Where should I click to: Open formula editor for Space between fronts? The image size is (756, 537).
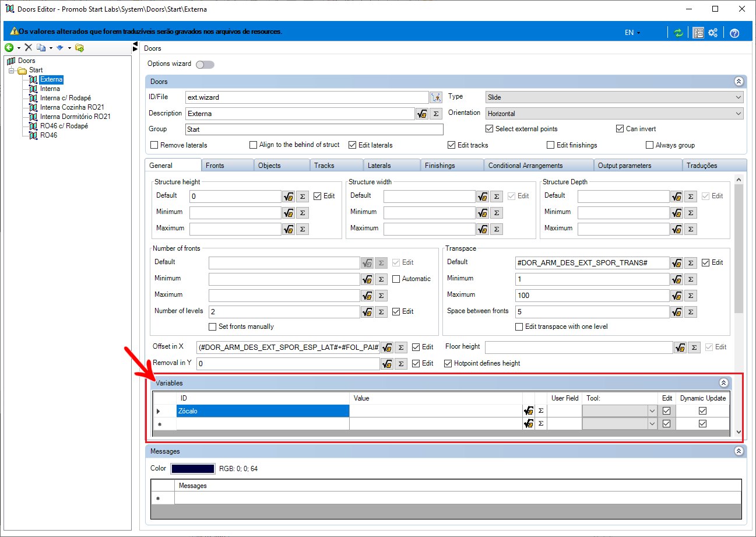coord(677,312)
